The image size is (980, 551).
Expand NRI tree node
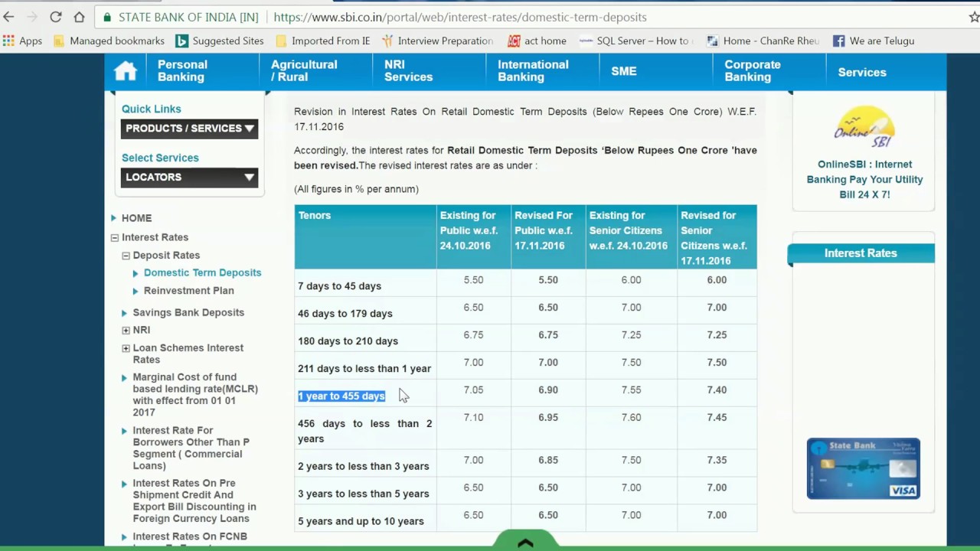coord(126,331)
